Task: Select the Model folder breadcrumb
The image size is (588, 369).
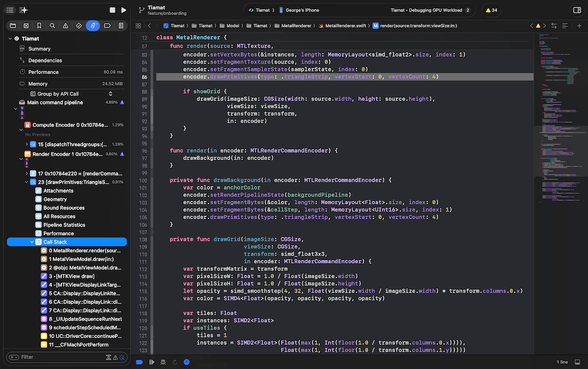Action: (x=229, y=26)
